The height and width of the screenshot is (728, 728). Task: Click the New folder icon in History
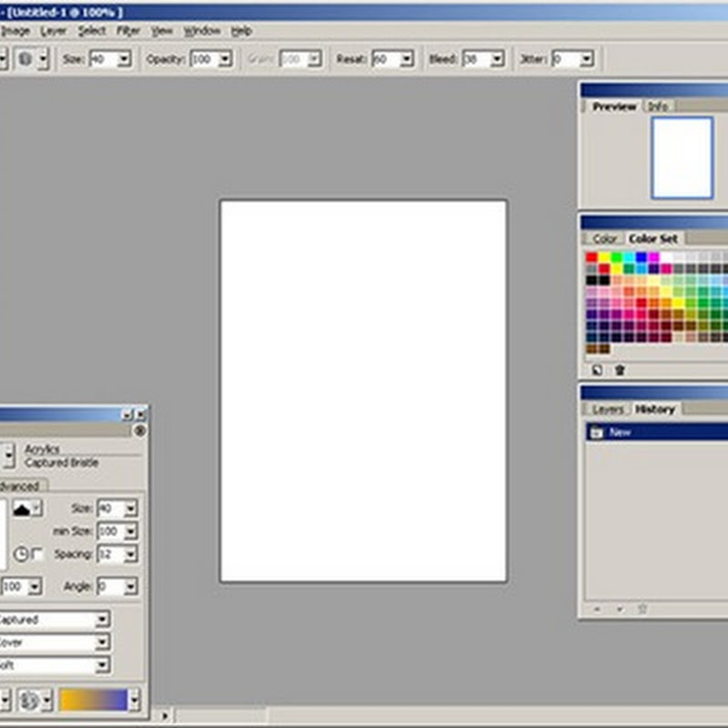596,433
